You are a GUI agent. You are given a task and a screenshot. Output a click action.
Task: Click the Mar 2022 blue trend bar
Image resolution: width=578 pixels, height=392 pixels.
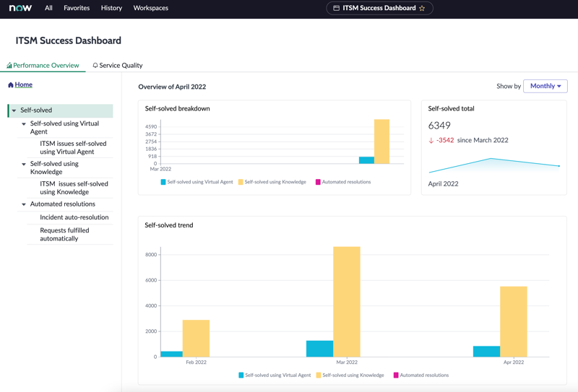point(319,349)
